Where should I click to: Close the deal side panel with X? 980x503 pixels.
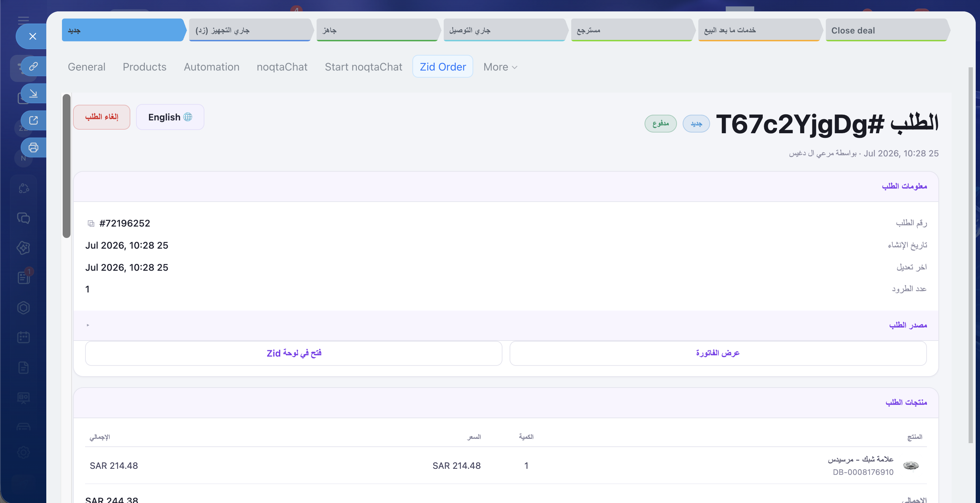[33, 36]
